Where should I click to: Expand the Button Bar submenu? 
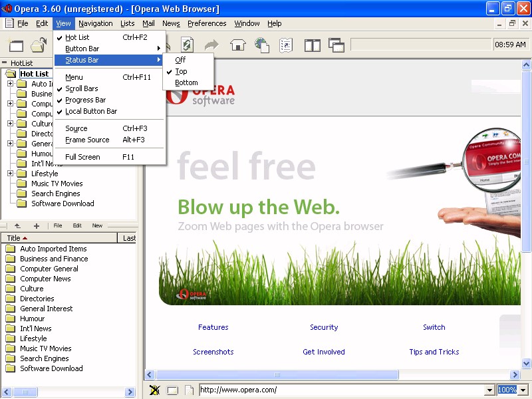click(x=108, y=49)
